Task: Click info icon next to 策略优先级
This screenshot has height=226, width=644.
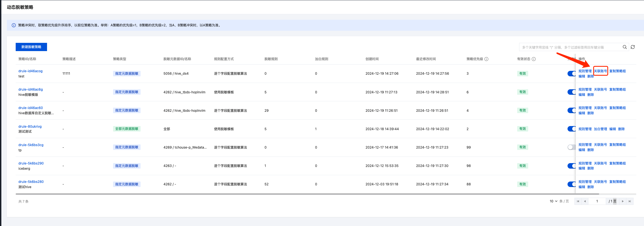Action: point(486,59)
